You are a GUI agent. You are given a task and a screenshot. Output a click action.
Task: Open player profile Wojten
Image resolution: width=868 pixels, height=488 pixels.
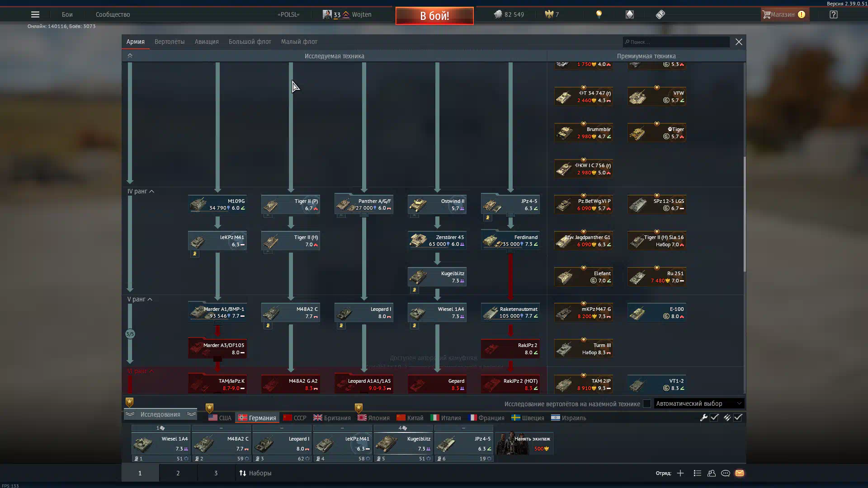[347, 14]
